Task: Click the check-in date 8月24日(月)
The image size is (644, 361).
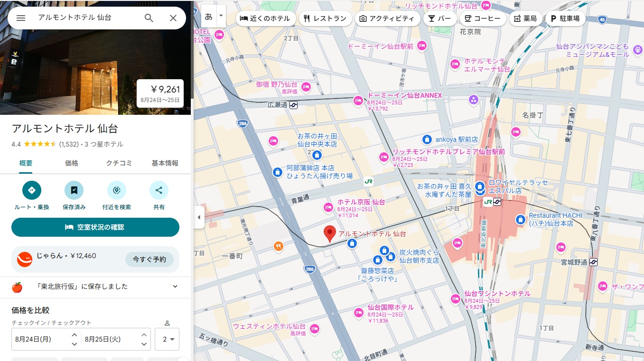Action: tap(33, 339)
